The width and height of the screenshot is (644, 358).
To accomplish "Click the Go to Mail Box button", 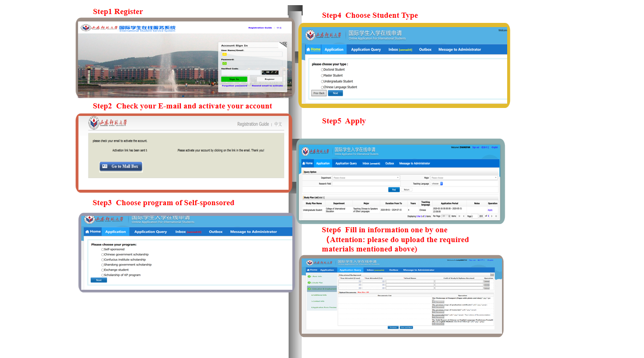I will click(x=120, y=166).
